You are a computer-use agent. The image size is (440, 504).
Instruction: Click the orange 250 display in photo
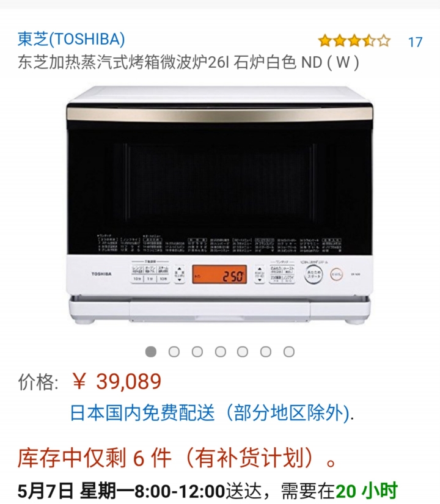click(219, 274)
